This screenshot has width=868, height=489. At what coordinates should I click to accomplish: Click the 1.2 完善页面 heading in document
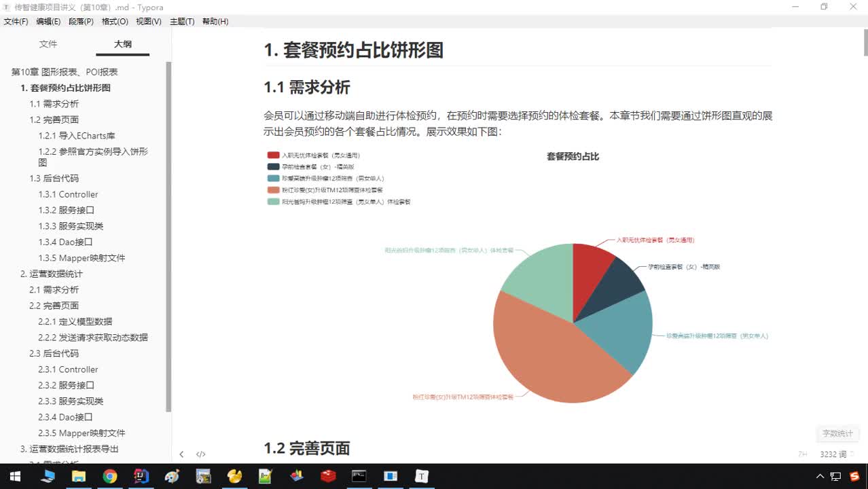click(x=307, y=448)
